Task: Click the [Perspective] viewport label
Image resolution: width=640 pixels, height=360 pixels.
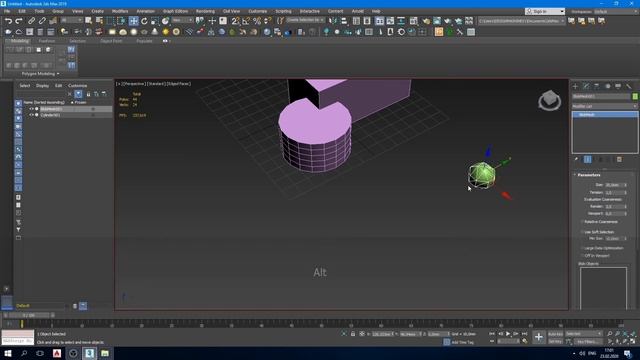Action: tap(134, 84)
